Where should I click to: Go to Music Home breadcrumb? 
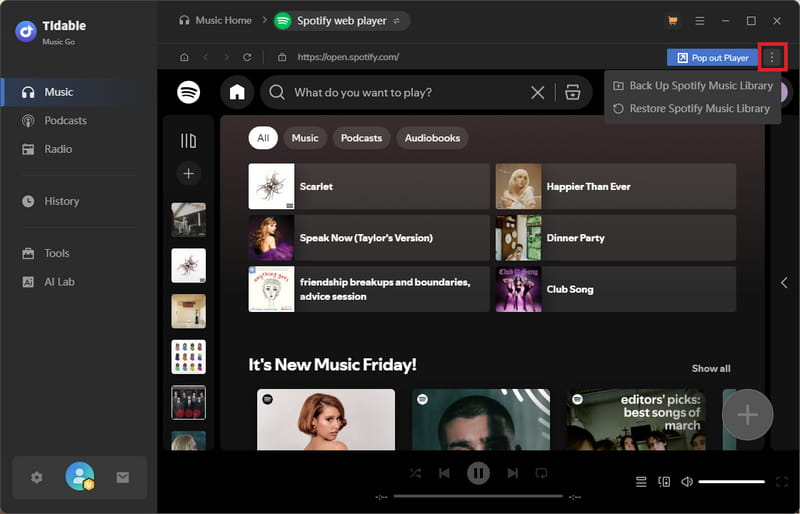click(x=215, y=20)
